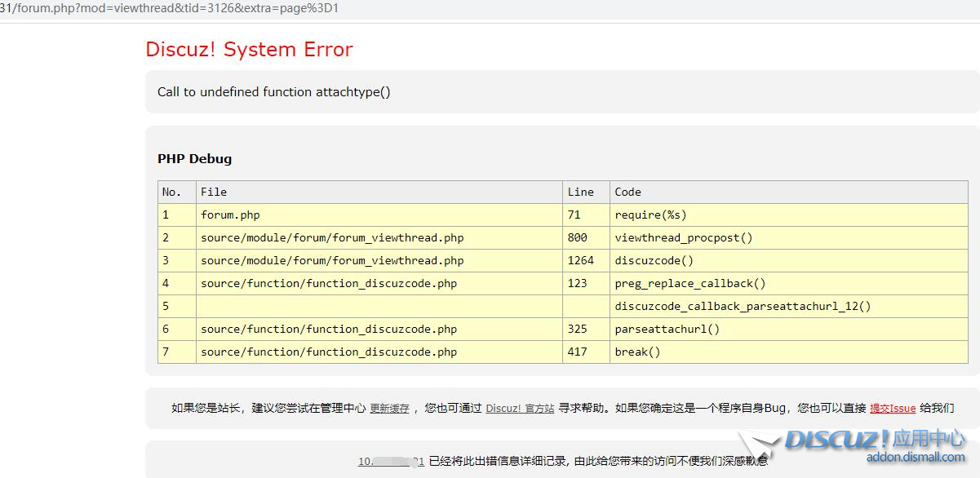This screenshot has width=980, height=478.
Task: Select the 'break()' code cell
Action: click(x=789, y=352)
